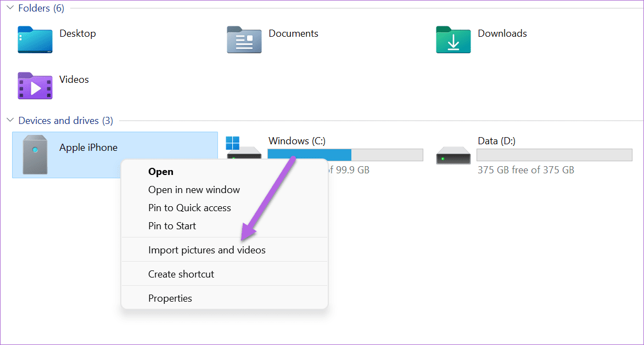Collapse the Devices and drives chevron
Image resolution: width=644 pixels, height=345 pixels.
coord(10,120)
